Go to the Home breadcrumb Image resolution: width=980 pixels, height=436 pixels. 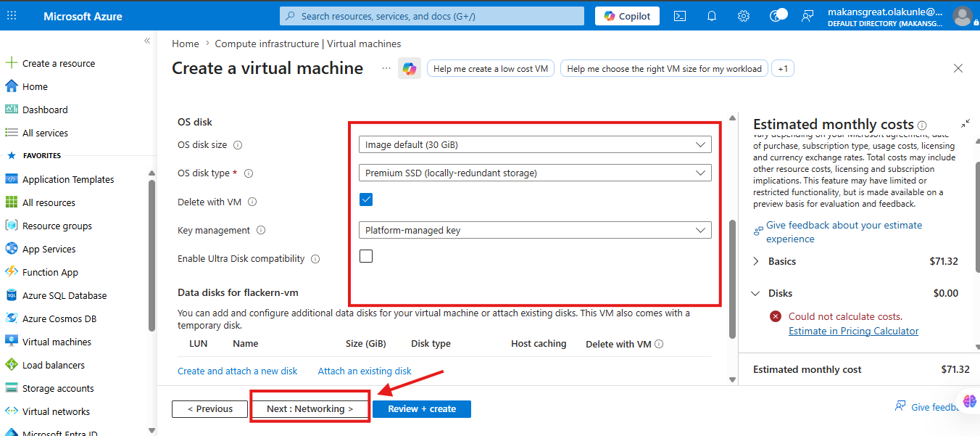[x=186, y=44]
